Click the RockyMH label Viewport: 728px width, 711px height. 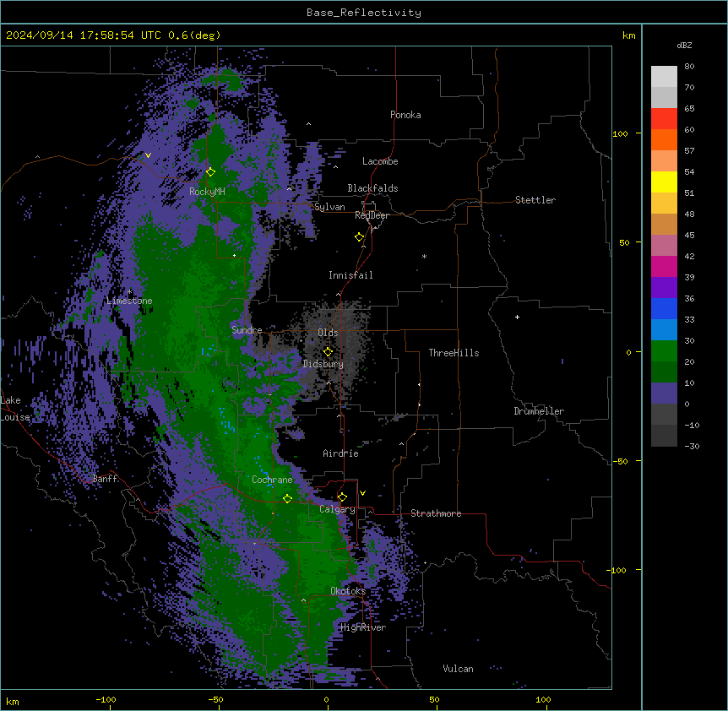207,191
